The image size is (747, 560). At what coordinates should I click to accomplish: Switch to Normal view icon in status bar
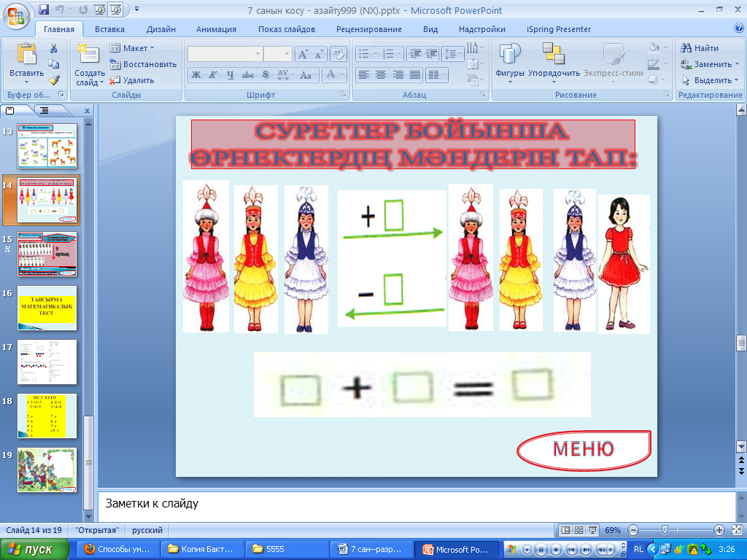click(565, 530)
